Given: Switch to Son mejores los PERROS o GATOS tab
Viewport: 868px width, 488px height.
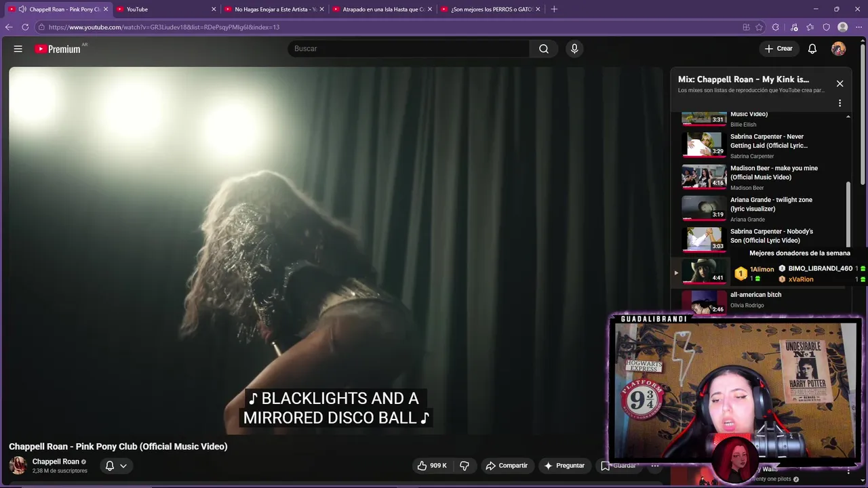Looking at the screenshot, I should pyautogui.click(x=490, y=9).
